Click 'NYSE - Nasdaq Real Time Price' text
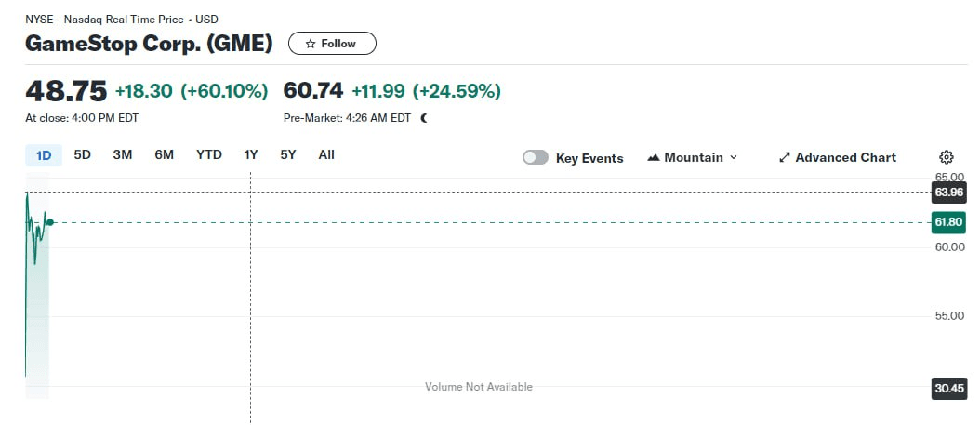The width and height of the screenshot is (980, 425). click(104, 20)
